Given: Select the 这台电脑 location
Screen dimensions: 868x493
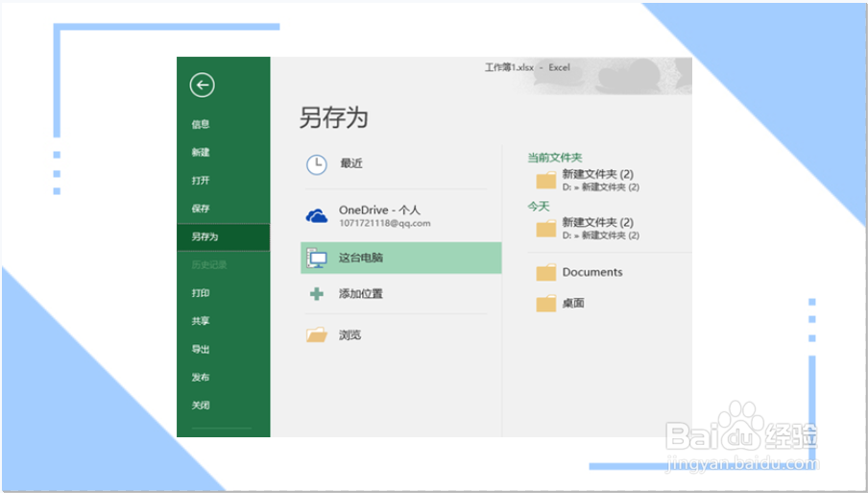Looking at the screenshot, I should [400, 258].
